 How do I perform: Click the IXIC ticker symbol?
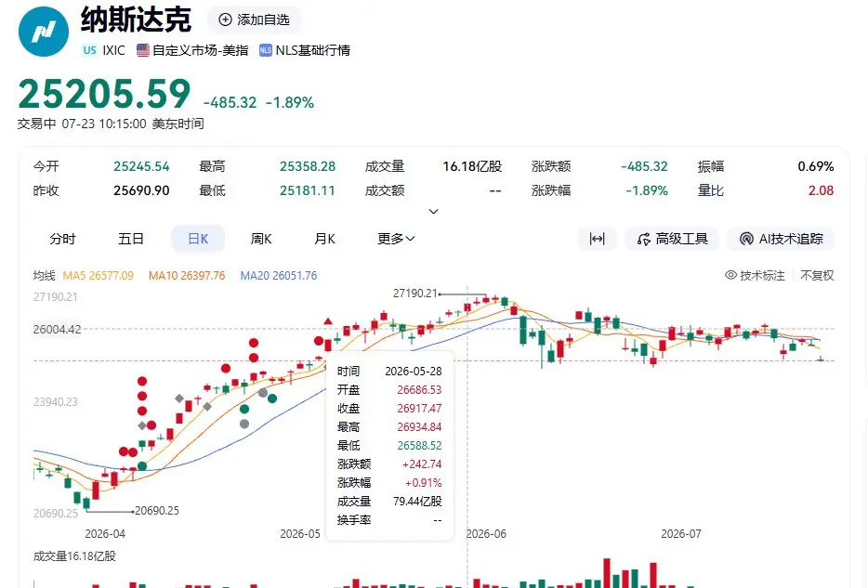point(113,50)
